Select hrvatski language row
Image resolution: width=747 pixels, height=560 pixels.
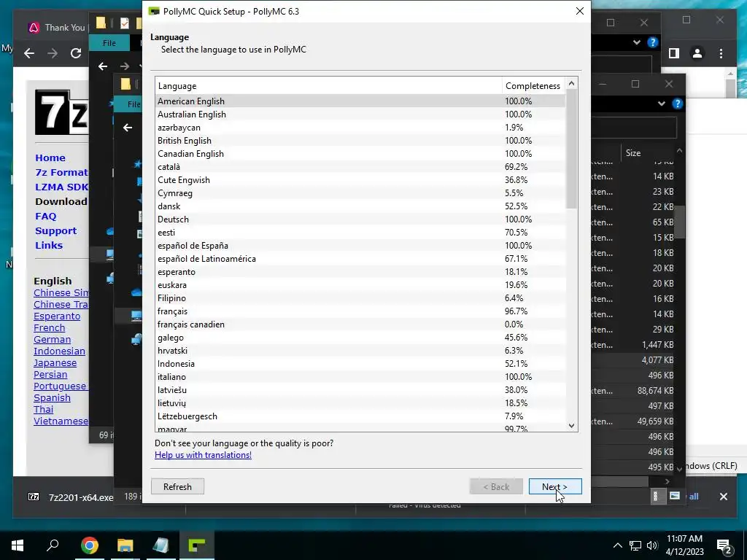[x=360, y=351]
